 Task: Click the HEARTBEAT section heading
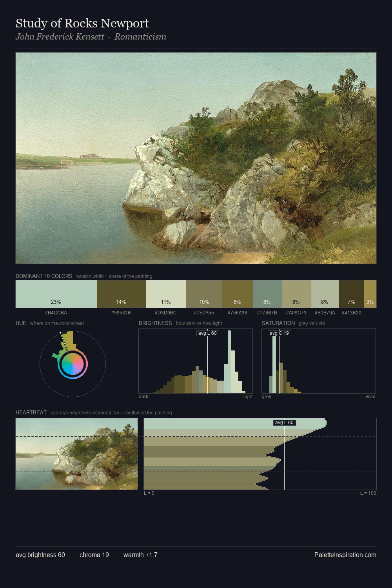point(31,412)
